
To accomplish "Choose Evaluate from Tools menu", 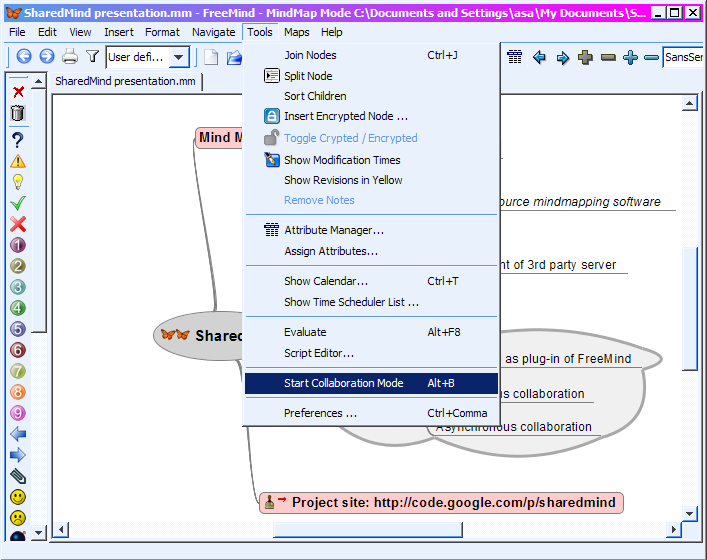I will coord(372,332).
